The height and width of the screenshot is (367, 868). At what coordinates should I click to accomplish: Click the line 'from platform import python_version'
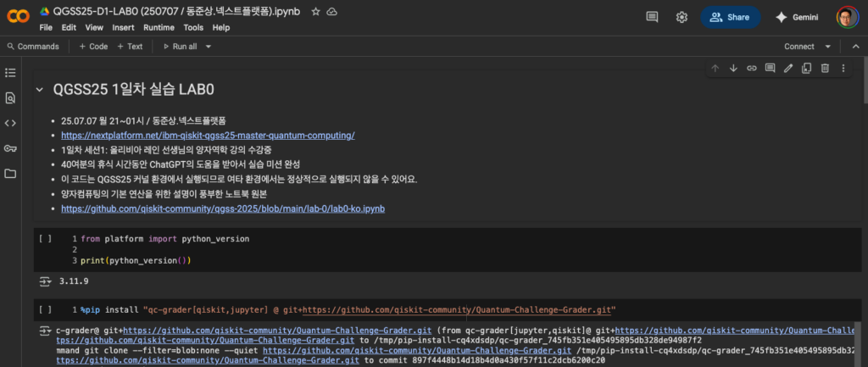(x=165, y=238)
